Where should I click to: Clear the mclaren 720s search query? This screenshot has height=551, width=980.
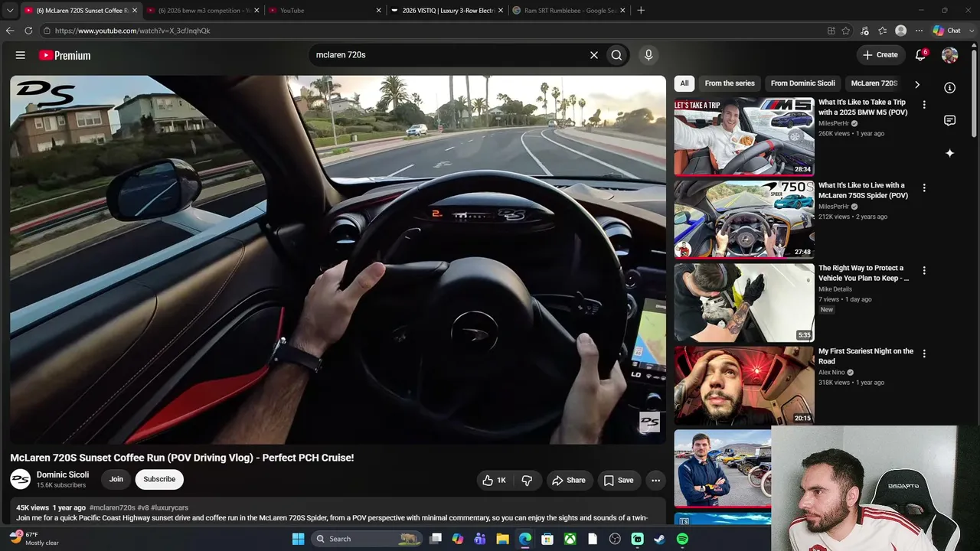[x=593, y=55]
